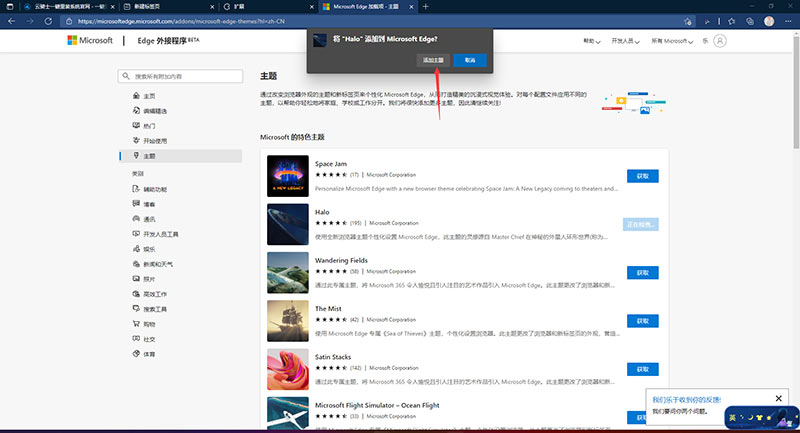Screen dimensions: 800x433
Task: Click Halo's in-progress status button
Action: point(641,224)
